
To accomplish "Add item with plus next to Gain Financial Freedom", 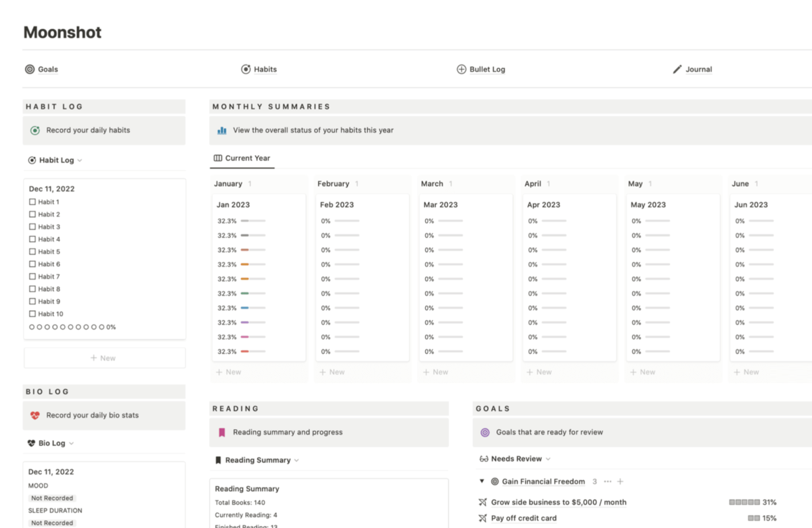I will coord(620,481).
